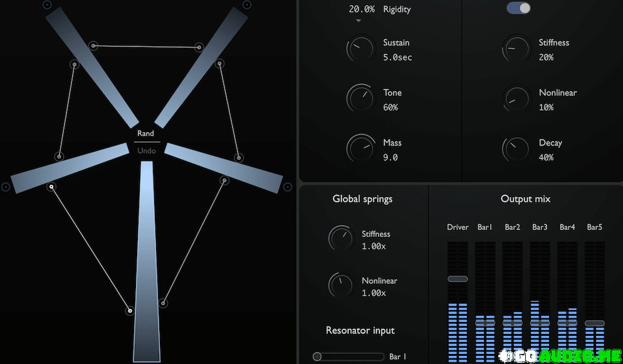Click the Bar2 output fader handle

(x=513, y=323)
